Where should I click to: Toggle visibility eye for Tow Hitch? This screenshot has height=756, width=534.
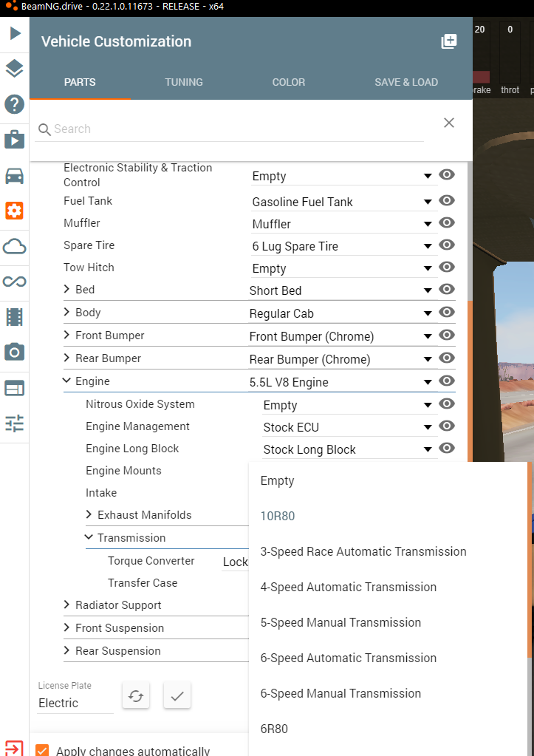point(447,267)
